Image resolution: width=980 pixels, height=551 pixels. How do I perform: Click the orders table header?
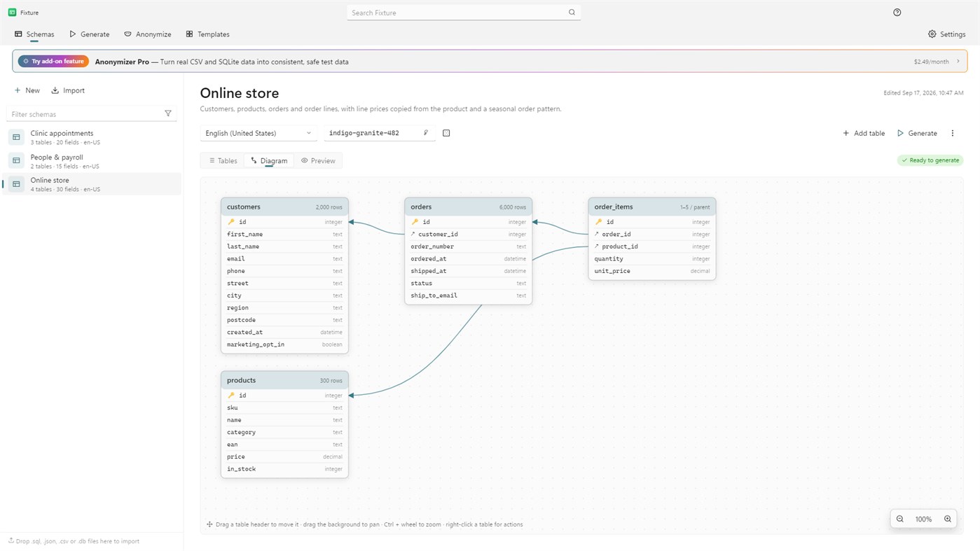468,207
